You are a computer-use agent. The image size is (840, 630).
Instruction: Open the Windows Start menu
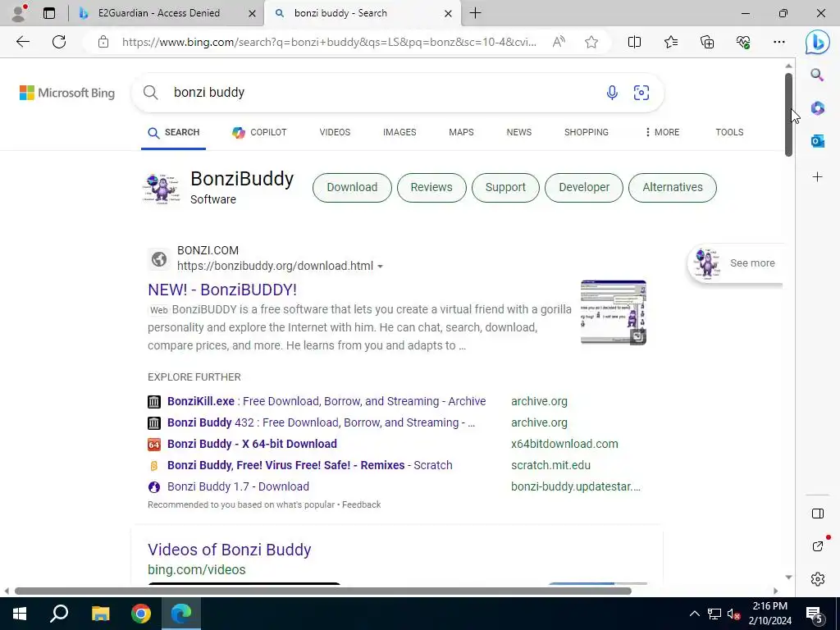(20, 614)
